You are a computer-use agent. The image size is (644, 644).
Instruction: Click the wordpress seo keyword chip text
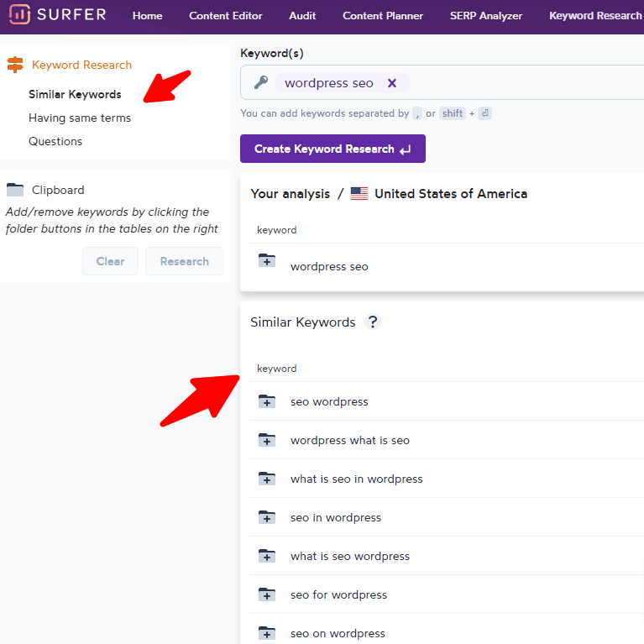329,83
